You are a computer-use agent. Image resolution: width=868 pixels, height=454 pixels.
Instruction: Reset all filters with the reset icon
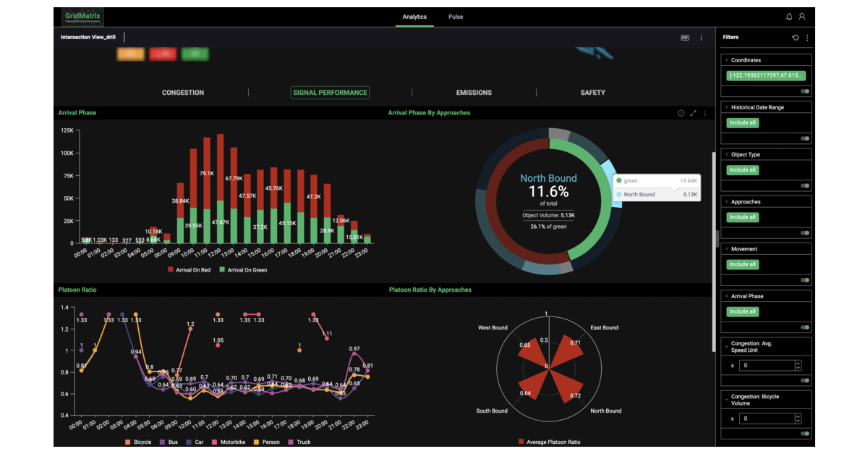pos(795,37)
